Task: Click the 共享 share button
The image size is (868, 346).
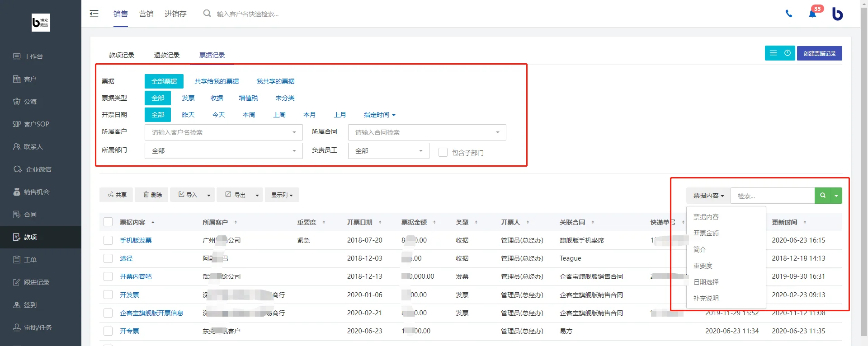Action: [117, 195]
